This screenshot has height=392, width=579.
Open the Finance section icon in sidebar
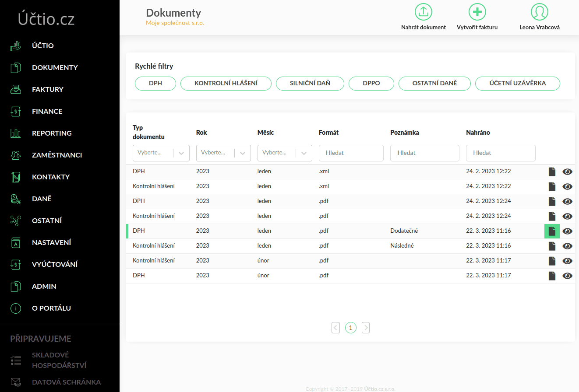(x=16, y=111)
